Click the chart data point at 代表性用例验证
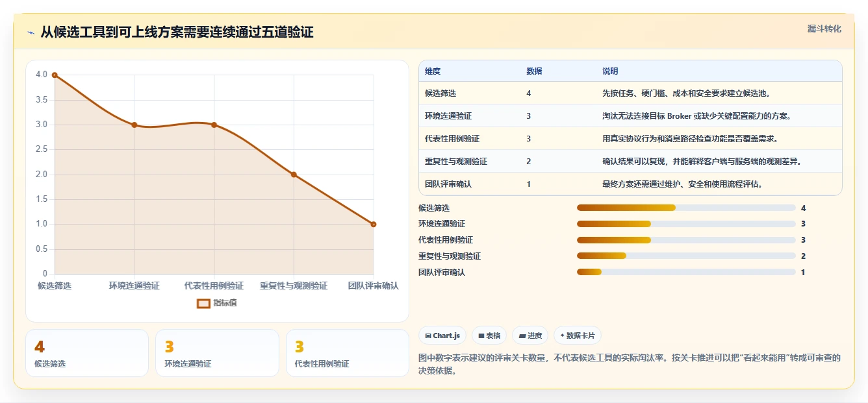Viewport: 868px width, 403px height. tap(214, 125)
